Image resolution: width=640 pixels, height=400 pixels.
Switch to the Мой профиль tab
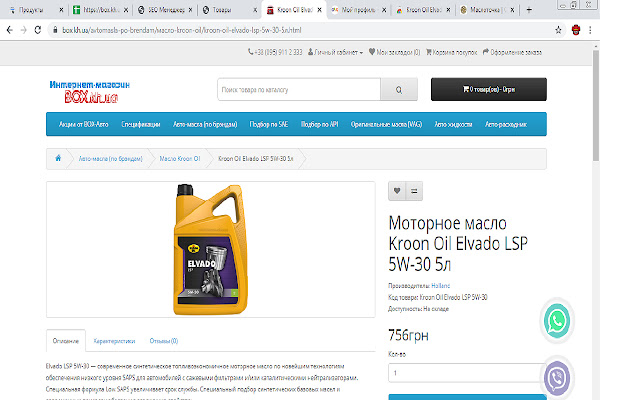coord(358,10)
